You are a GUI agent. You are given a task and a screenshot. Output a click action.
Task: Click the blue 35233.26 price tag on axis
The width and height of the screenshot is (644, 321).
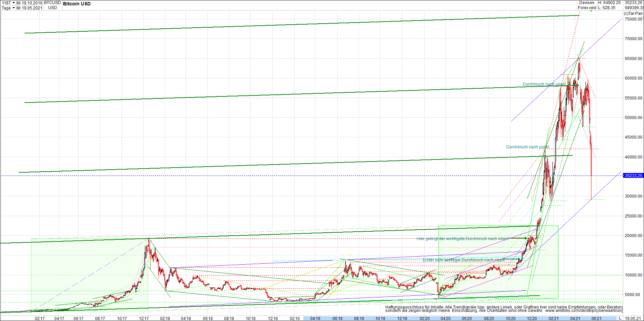click(x=634, y=175)
